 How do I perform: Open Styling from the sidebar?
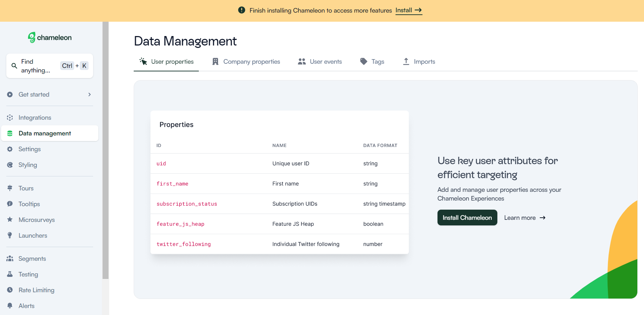[50, 165]
